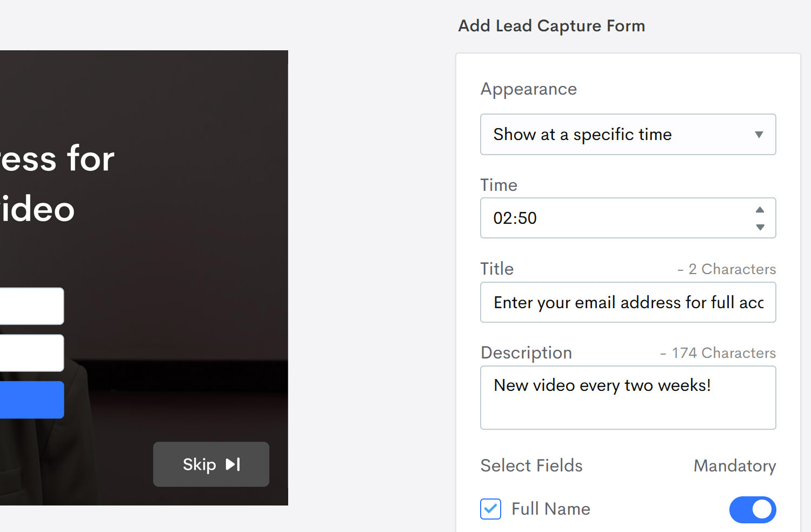Click the second white input in preview
This screenshot has width=811, height=532.
point(32,353)
